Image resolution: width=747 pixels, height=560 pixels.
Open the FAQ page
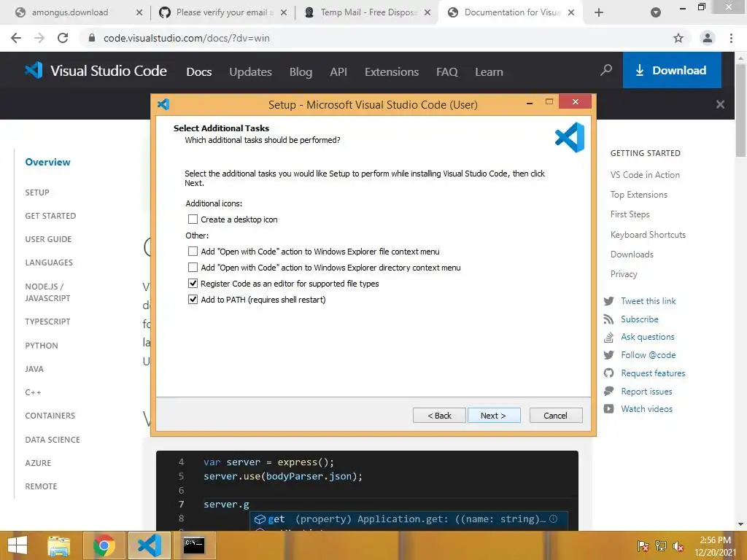pyautogui.click(x=447, y=72)
